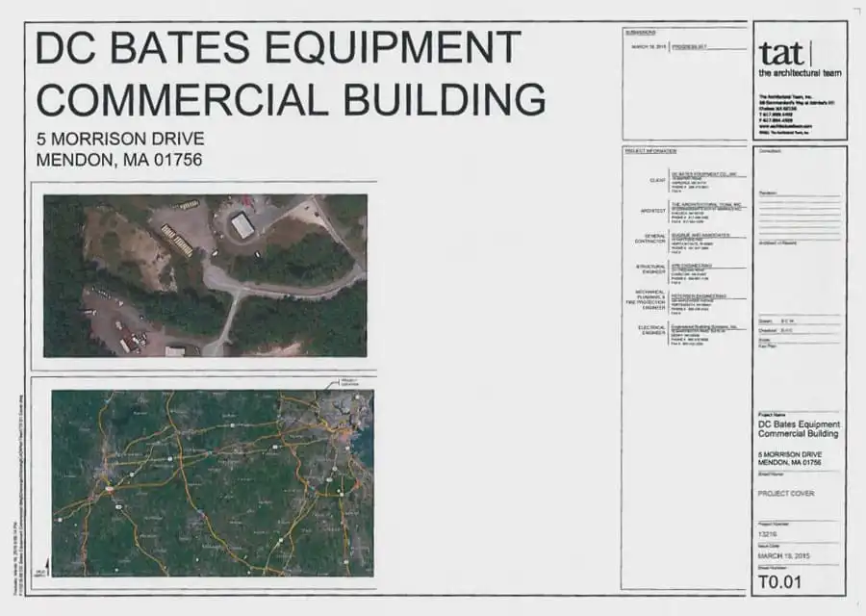Click 'the architectural team' tagline

pyautogui.click(x=800, y=73)
